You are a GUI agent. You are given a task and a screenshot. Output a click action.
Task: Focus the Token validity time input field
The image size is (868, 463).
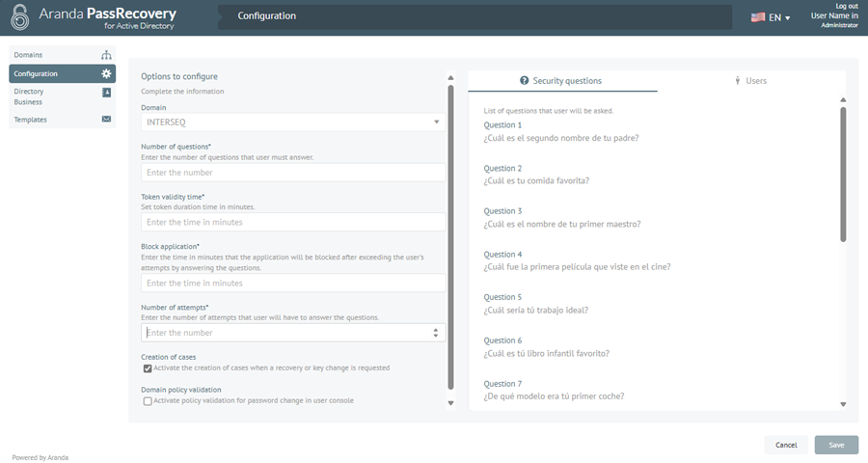(293, 222)
